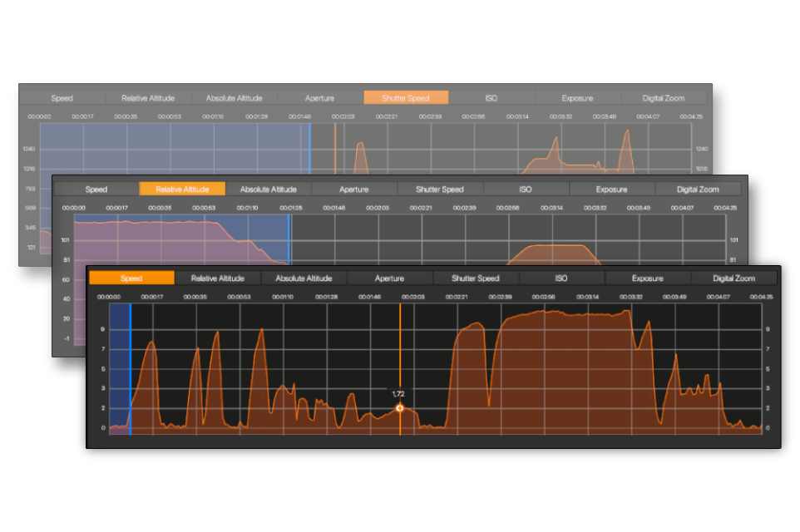
Task: Open Relative Altitude tab in the front Speed panel
Action: pos(218,278)
